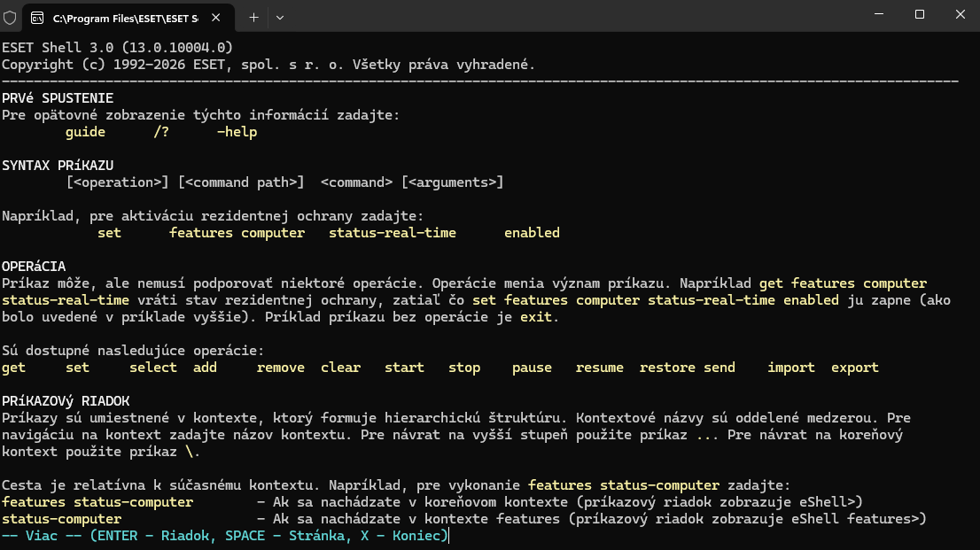The image size is (980, 550).
Task: Click the 'features status-computer' yellow line
Action: click(x=97, y=502)
